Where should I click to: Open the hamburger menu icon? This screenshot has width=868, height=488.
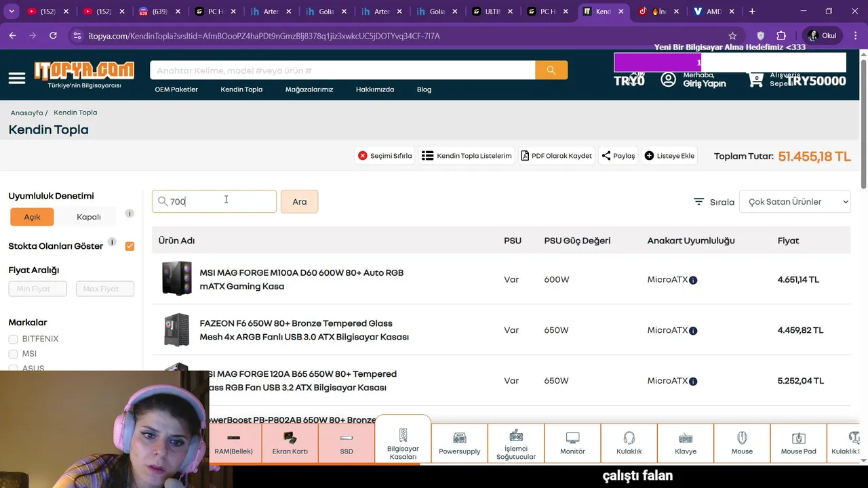point(17,78)
